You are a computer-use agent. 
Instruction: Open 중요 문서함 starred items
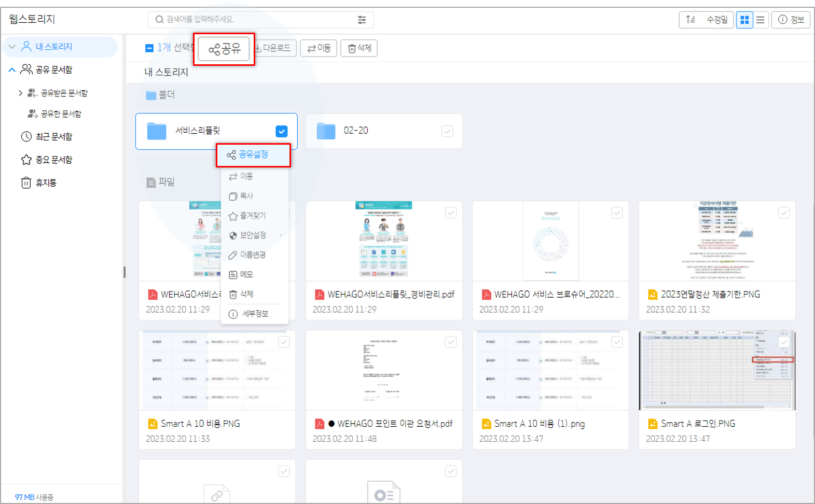coord(54,160)
